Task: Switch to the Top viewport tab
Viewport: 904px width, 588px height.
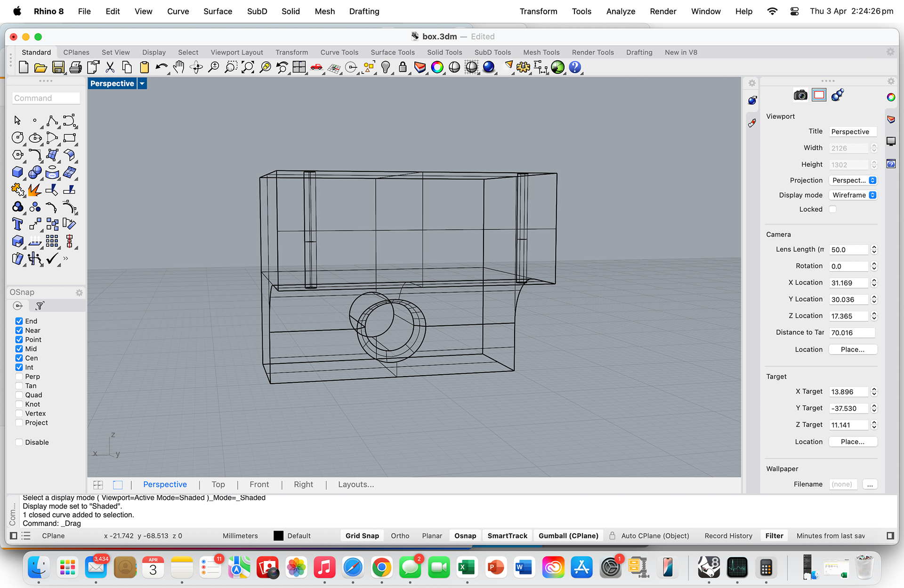Action: pyautogui.click(x=218, y=484)
